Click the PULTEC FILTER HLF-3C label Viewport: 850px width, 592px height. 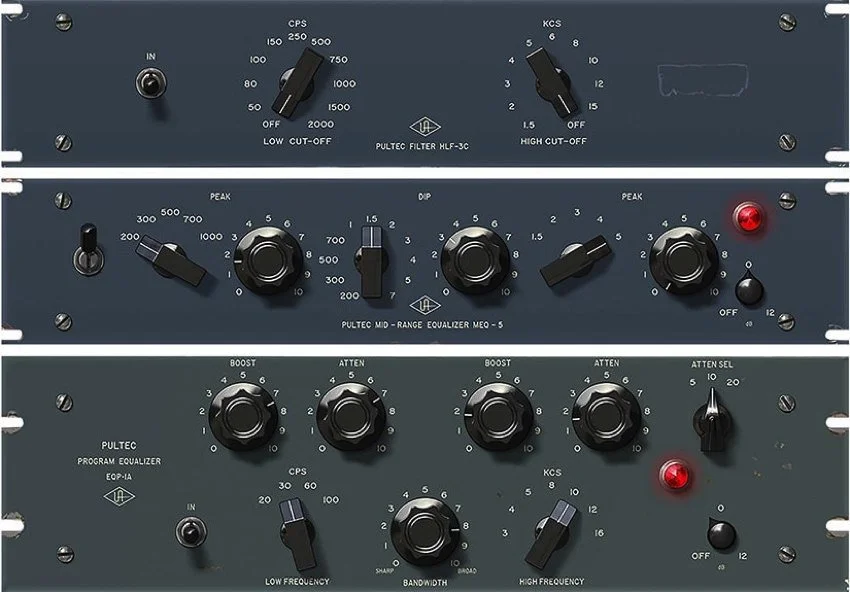[422, 146]
